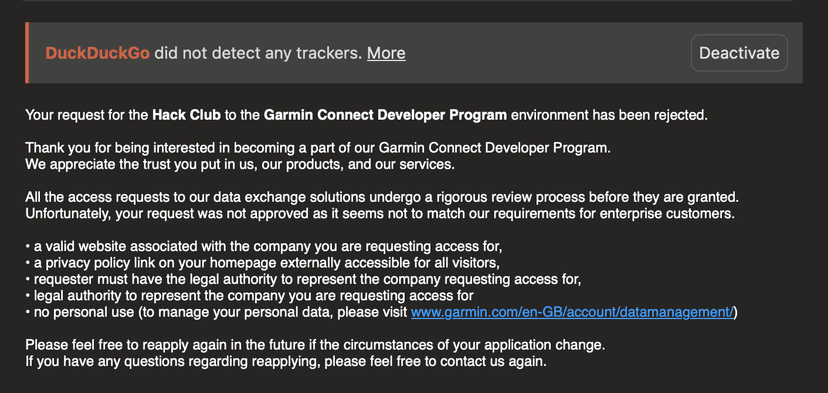Click the "All the access requests" sentence
The image size is (828, 393).
(382, 198)
